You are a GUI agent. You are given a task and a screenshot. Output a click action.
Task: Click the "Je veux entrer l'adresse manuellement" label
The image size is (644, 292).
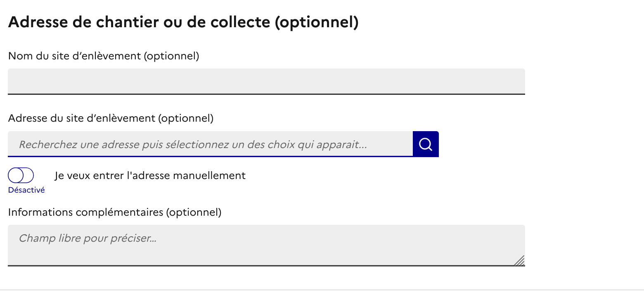pyautogui.click(x=150, y=175)
